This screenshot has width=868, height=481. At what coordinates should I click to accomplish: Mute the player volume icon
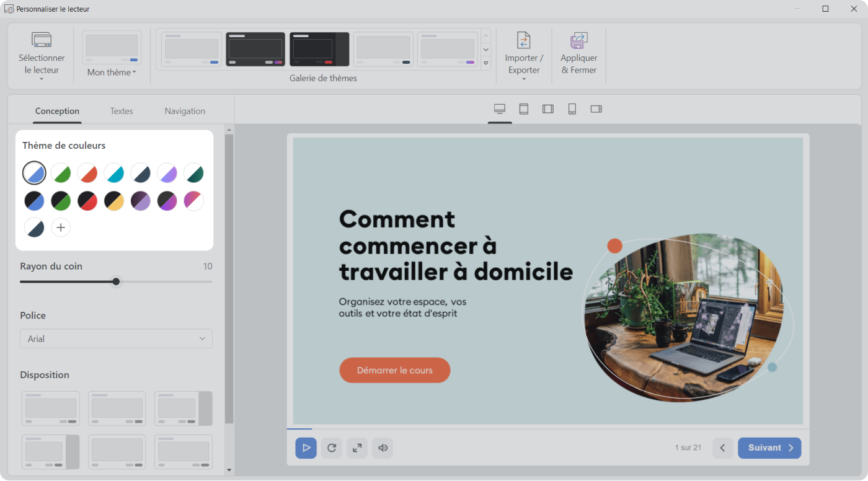pyautogui.click(x=383, y=448)
